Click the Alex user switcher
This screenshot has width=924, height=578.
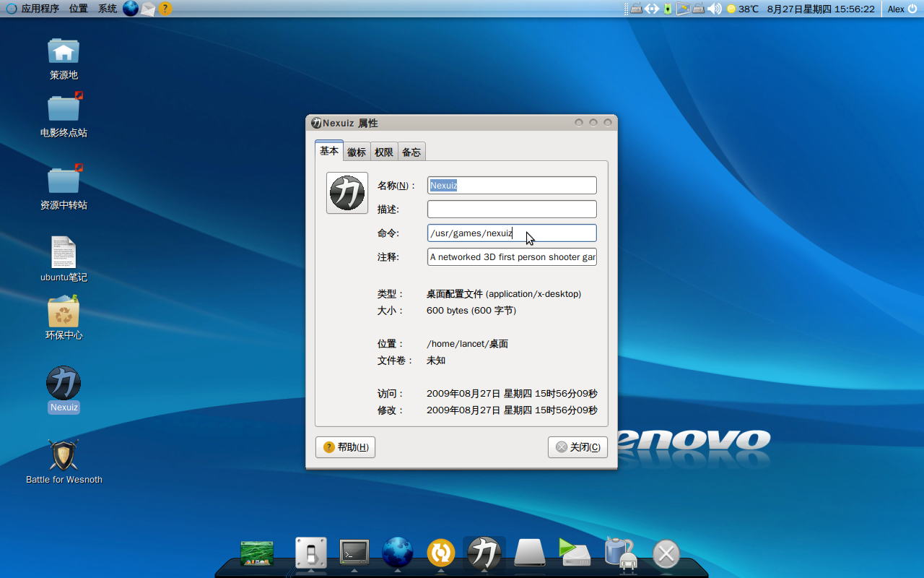[896, 9]
